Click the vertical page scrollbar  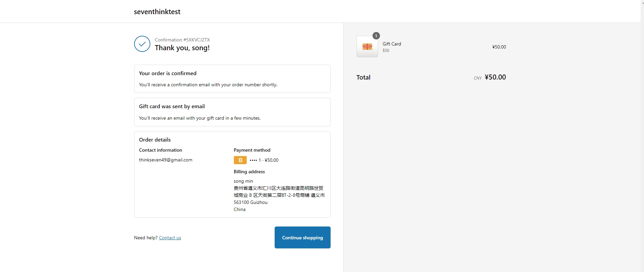642,135
